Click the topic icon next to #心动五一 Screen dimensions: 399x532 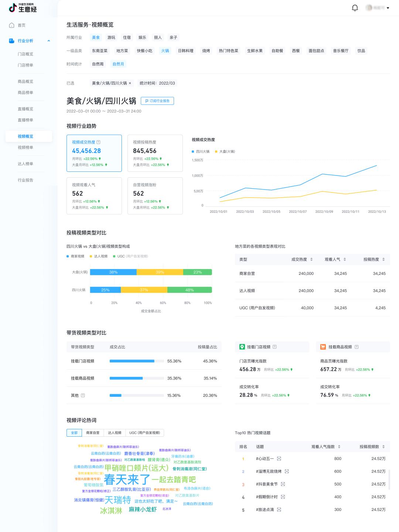pos(279,458)
